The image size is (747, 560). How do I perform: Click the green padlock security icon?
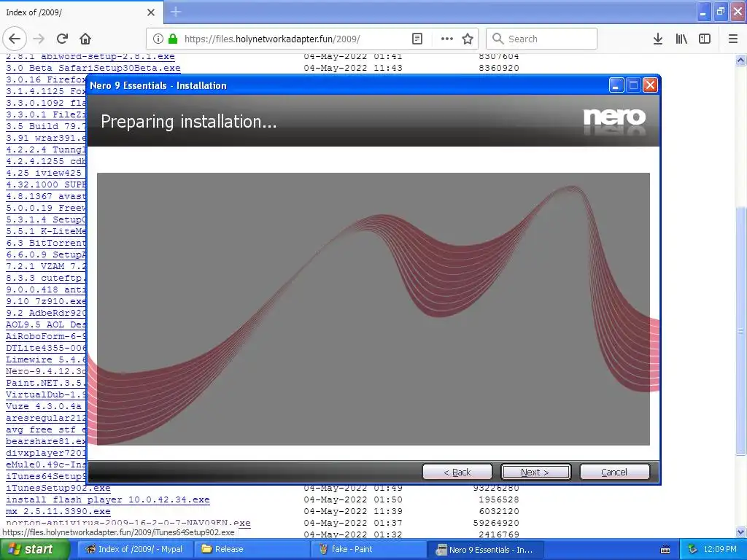coord(173,39)
